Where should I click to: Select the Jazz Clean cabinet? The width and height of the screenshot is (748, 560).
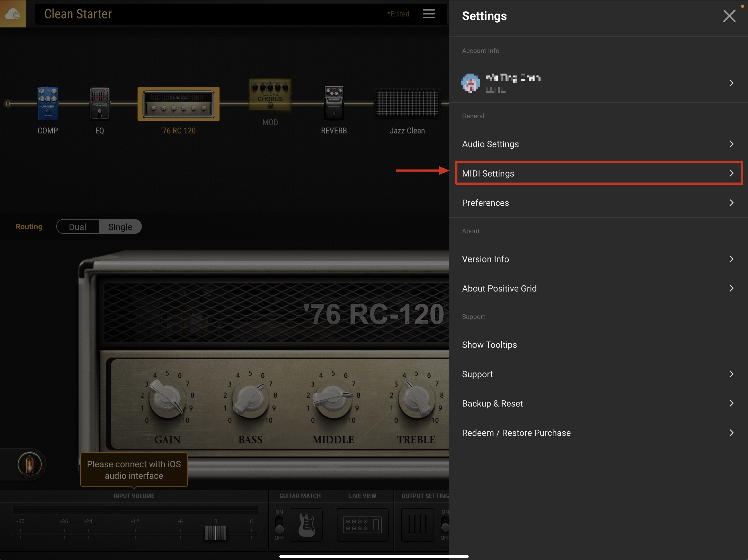coord(407,104)
